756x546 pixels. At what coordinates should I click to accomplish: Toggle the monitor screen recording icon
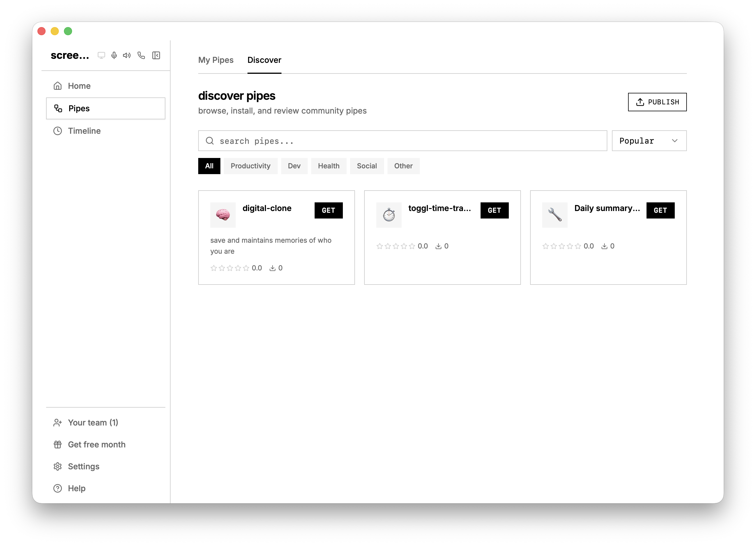click(101, 55)
